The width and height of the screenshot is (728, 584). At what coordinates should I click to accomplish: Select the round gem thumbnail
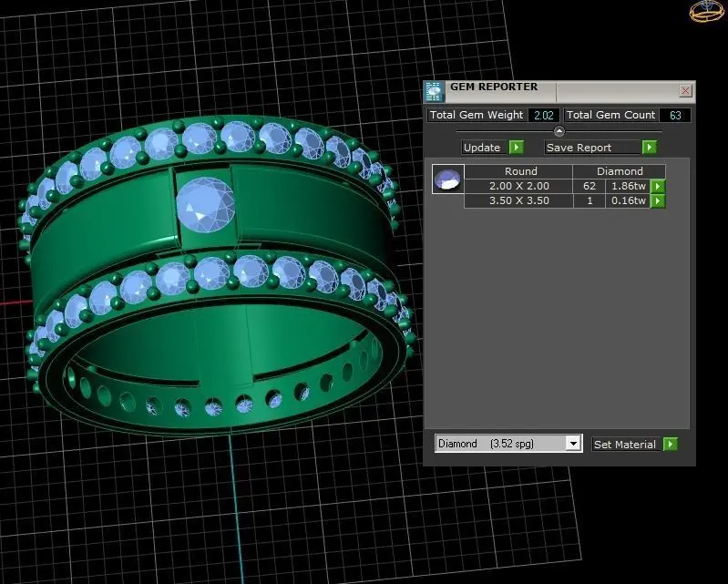(x=447, y=179)
